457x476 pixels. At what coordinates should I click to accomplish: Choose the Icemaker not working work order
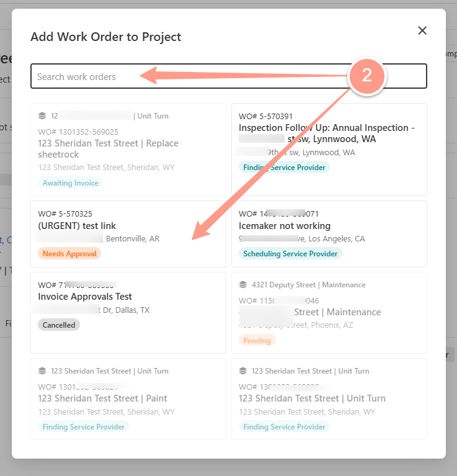(x=329, y=234)
